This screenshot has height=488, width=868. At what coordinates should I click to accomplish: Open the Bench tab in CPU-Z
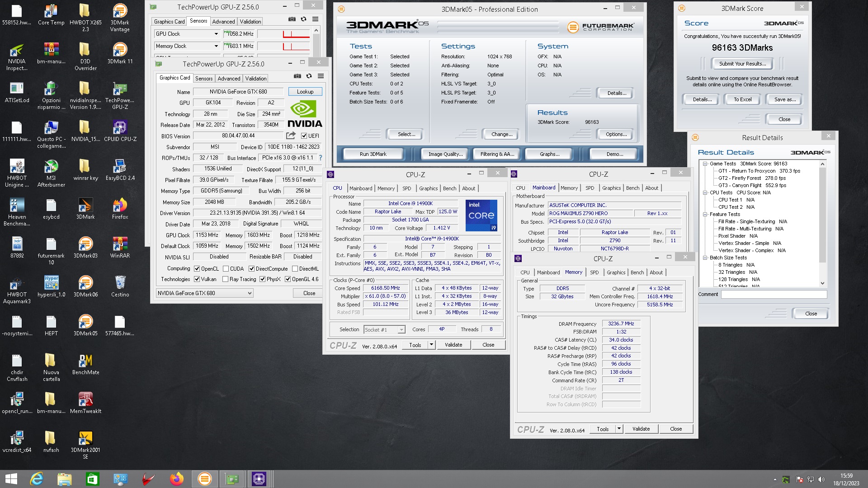449,188
